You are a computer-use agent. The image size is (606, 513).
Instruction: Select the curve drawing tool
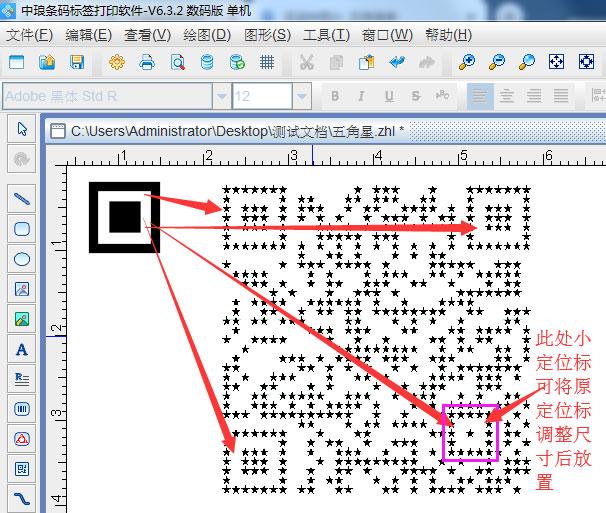(22, 499)
